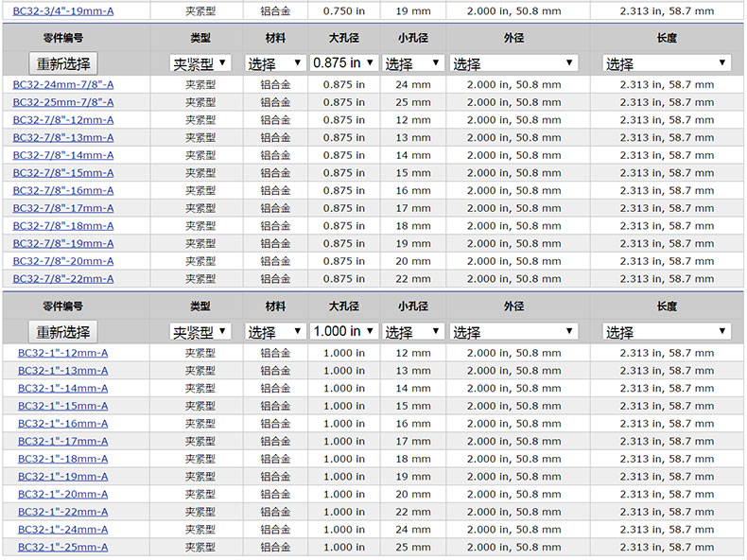The image size is (747, 560).
Task: Open the 0.875 in 大孔径 dropdown
Action: coord(343,63)
